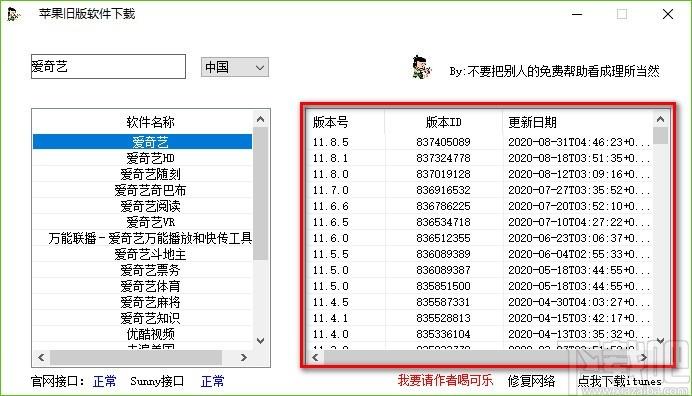Click the 更新日期 column header
Viewport: 692px width, 396px height.
[x=578, y=122]
